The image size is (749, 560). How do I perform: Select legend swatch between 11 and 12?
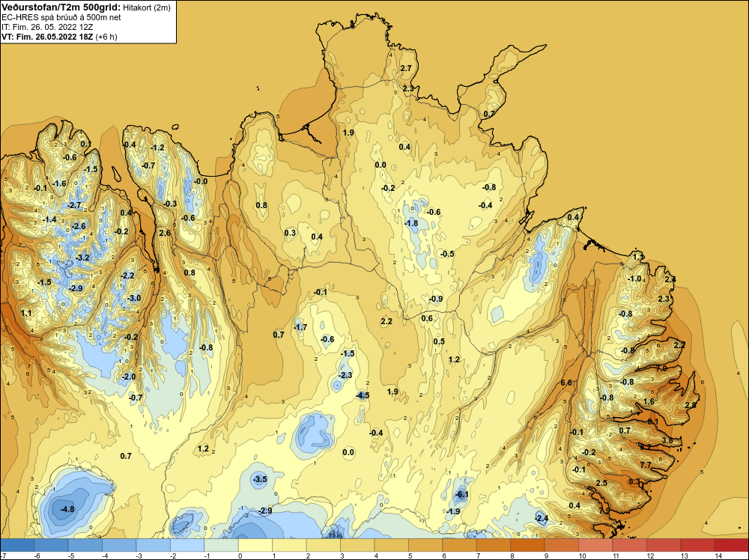pyautogui.click(x=629, y=544)
